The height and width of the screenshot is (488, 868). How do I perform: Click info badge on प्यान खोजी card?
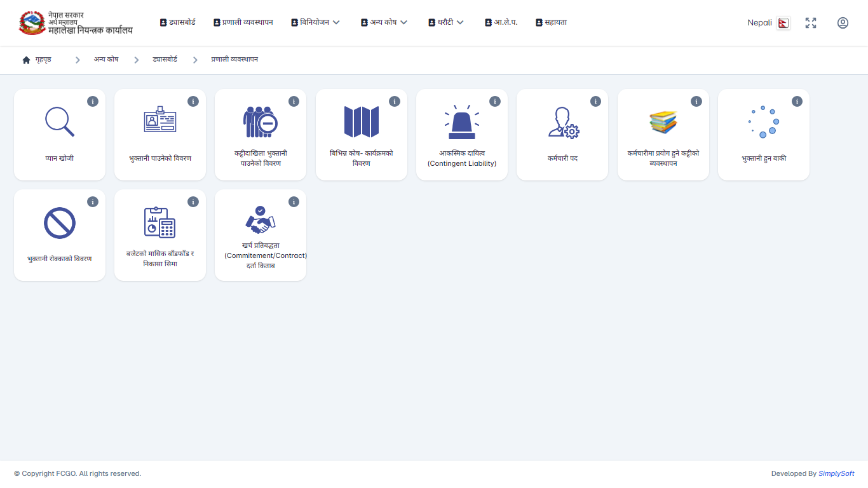[93, 101]
